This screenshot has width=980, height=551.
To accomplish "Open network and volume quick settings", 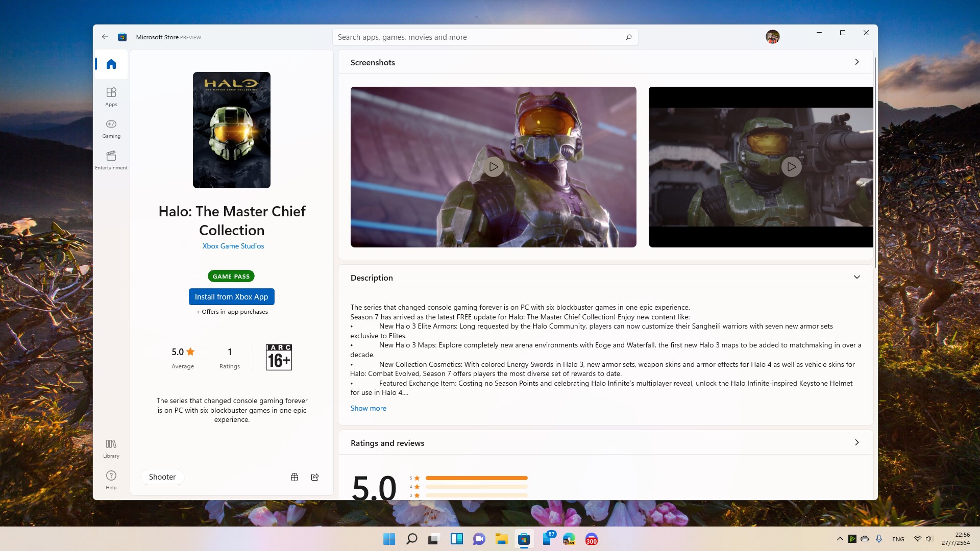I will pyautogui.click(x=923, y=539).
